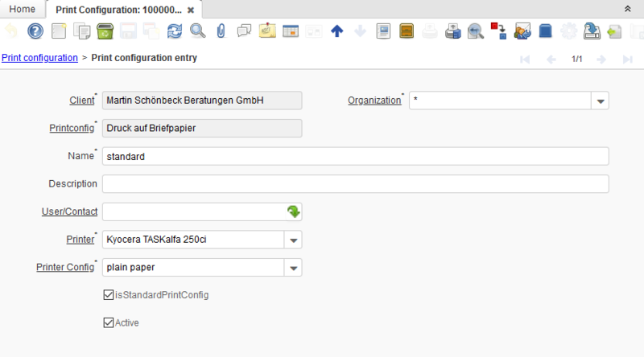The height and width of the screenshot is (357, 644).
Task: Open Attachments with paperclip icon
Action: pos(221,31)
